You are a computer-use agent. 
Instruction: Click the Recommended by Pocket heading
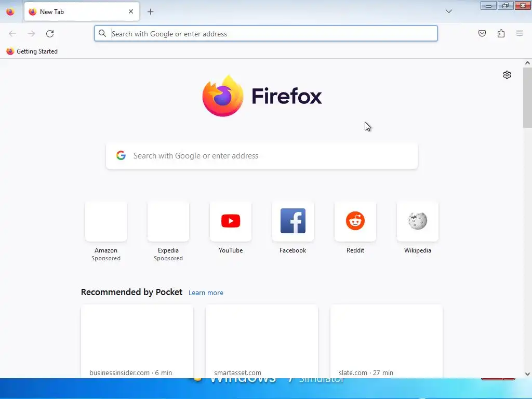(x=131, y=292)
